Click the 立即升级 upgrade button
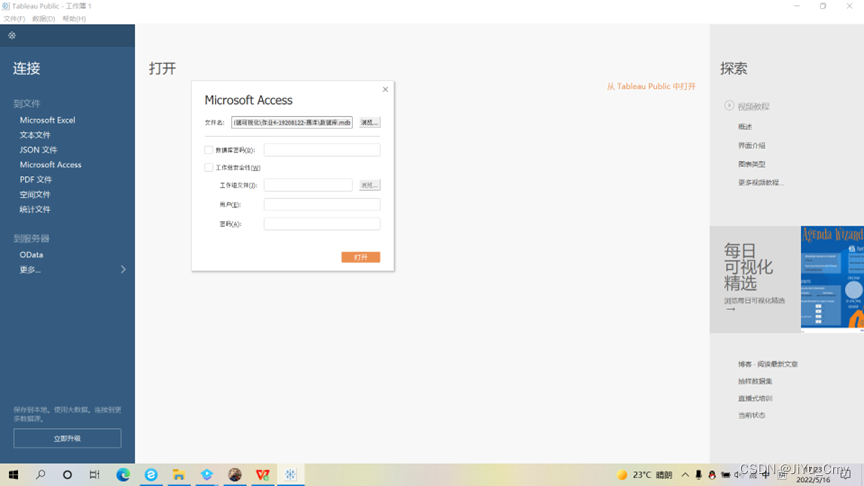The width and height of the screenshot is (864, 486). (67, 439)
